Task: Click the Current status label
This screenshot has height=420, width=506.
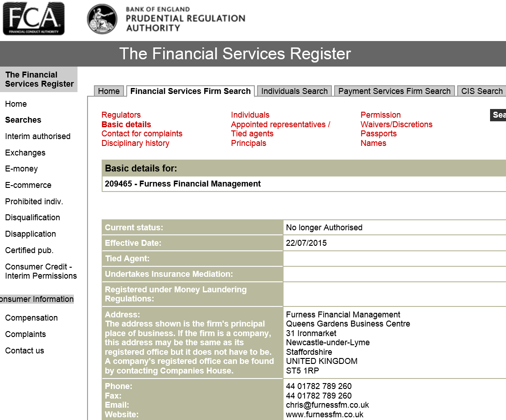Action: click(134, 228)
